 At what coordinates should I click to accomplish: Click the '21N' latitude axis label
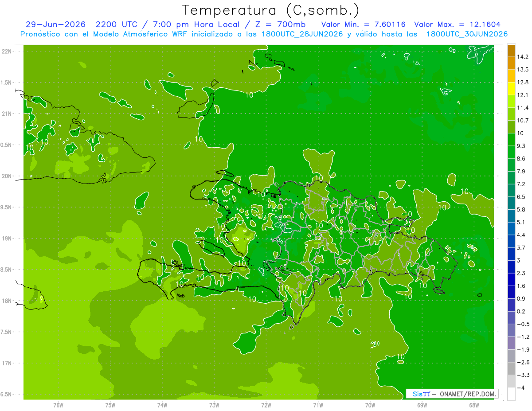[7, 114]
